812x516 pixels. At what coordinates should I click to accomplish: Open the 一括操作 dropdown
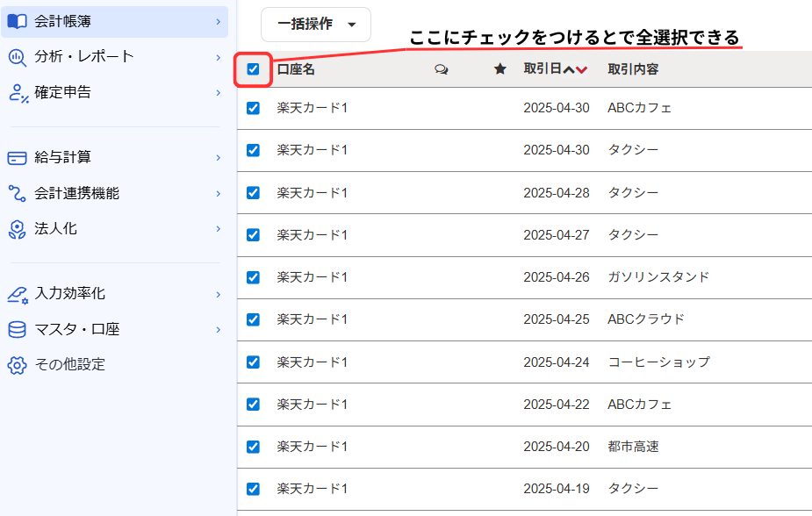pos(316,25)
